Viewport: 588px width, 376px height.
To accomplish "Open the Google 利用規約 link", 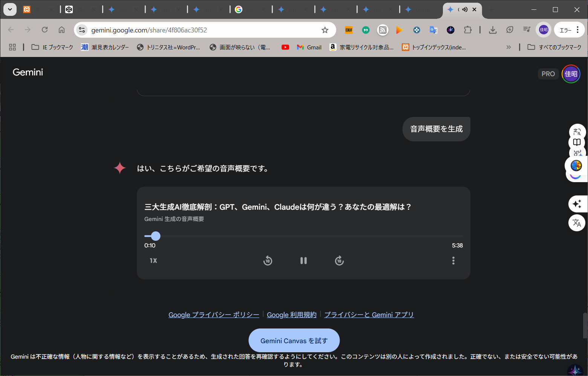I will (292, 315).
